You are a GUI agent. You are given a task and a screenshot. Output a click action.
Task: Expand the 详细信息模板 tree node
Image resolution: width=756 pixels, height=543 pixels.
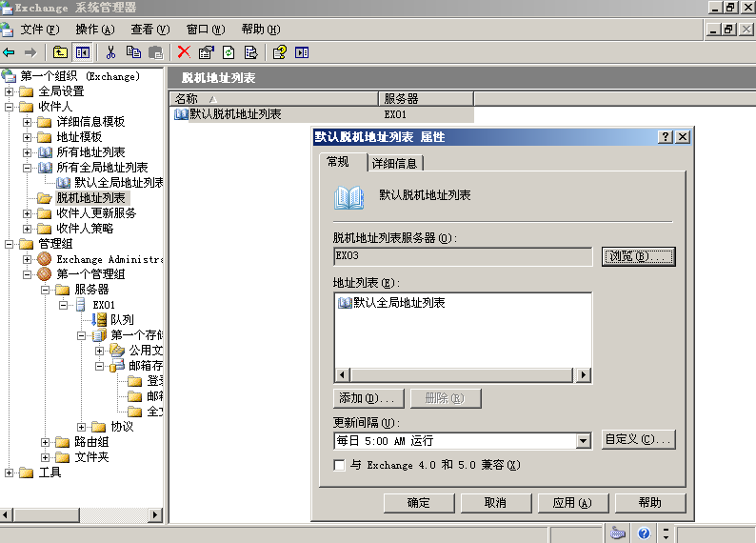tap(27, 122)
